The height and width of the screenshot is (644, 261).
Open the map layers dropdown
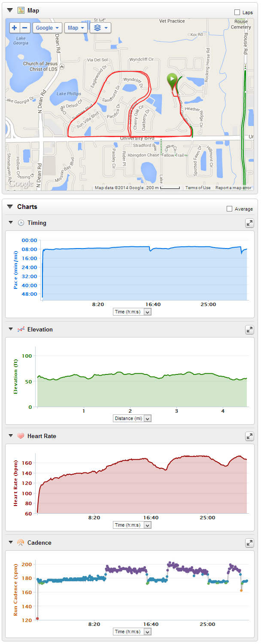click(x=100, y=27)
